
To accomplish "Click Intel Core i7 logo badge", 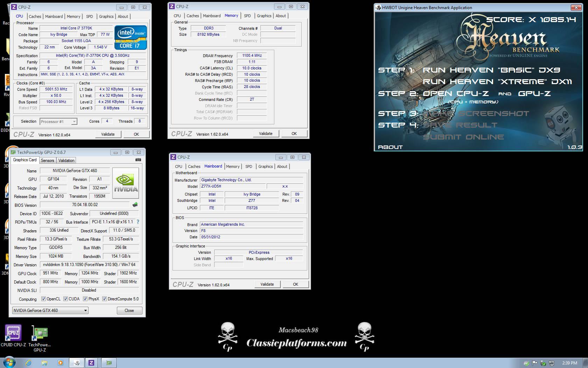I will (x=131, y=38).
